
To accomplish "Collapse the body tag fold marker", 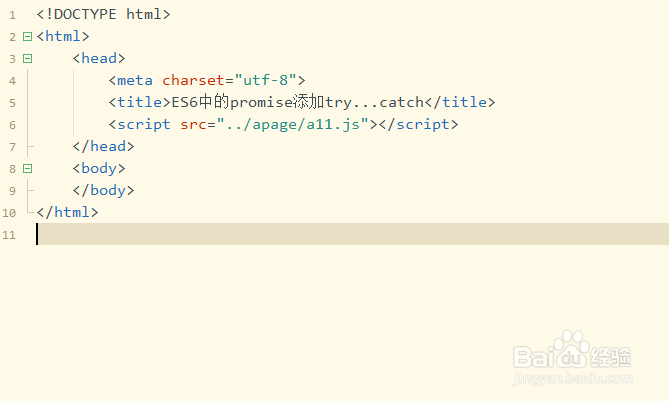I will coord(27,169).
